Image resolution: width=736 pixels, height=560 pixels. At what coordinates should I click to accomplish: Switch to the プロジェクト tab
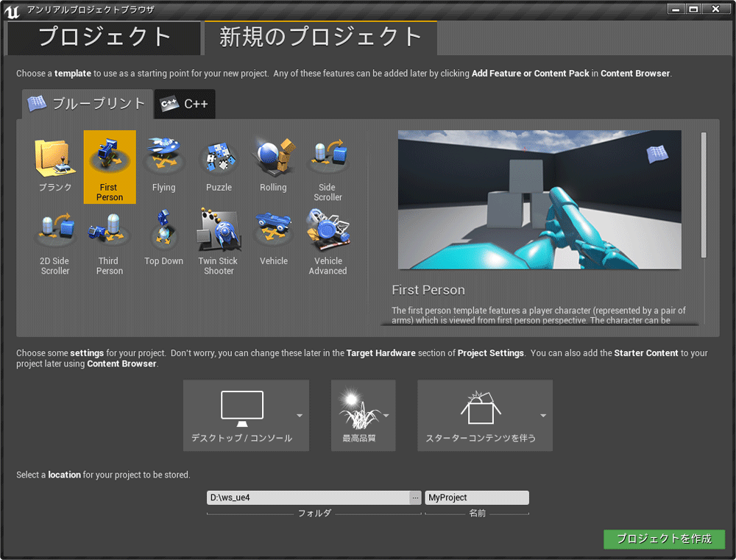click(105, 38)
